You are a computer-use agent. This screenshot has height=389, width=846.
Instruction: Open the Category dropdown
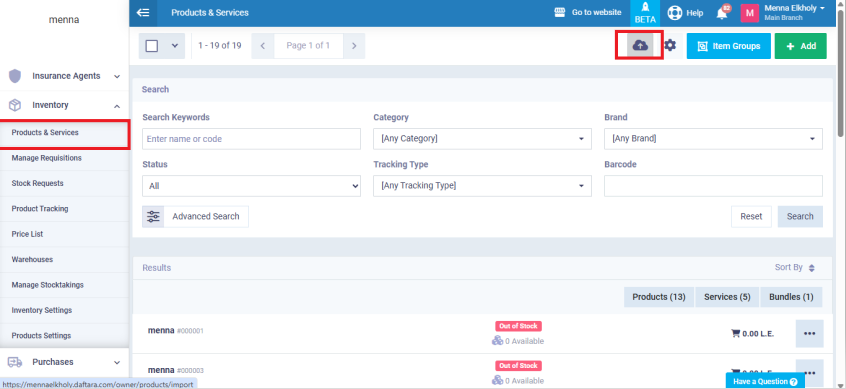click(x=482, y=139)
